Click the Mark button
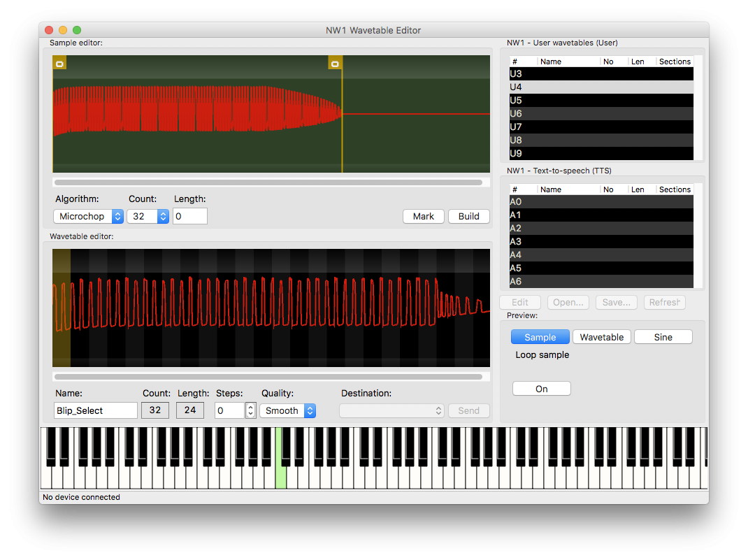This screenshot has width=748, height=560. coord(424,217)
